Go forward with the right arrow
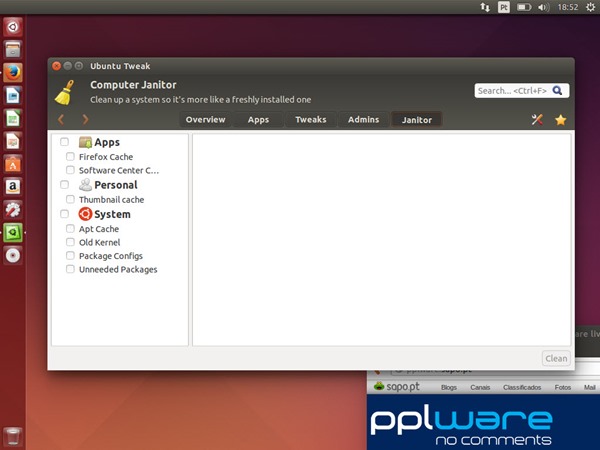 [x=85, y=119]
